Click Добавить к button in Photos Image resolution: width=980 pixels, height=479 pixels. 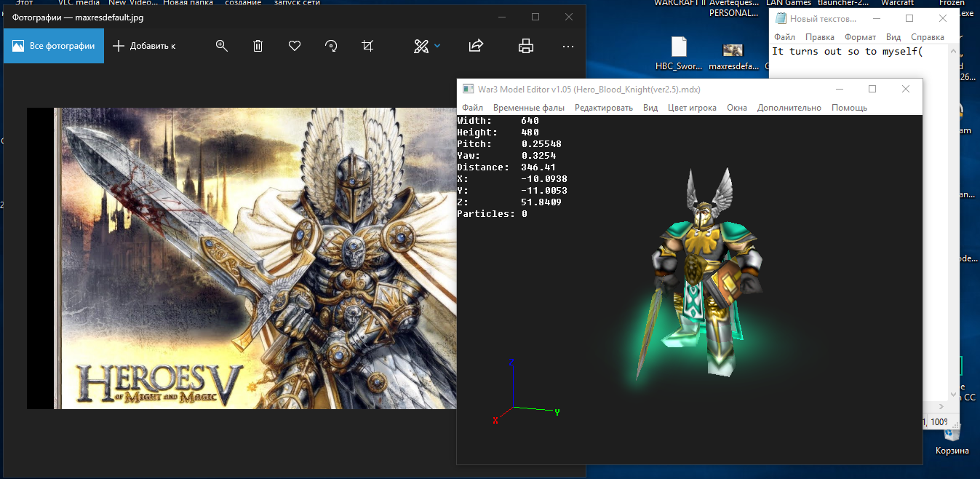pos(144,46)
